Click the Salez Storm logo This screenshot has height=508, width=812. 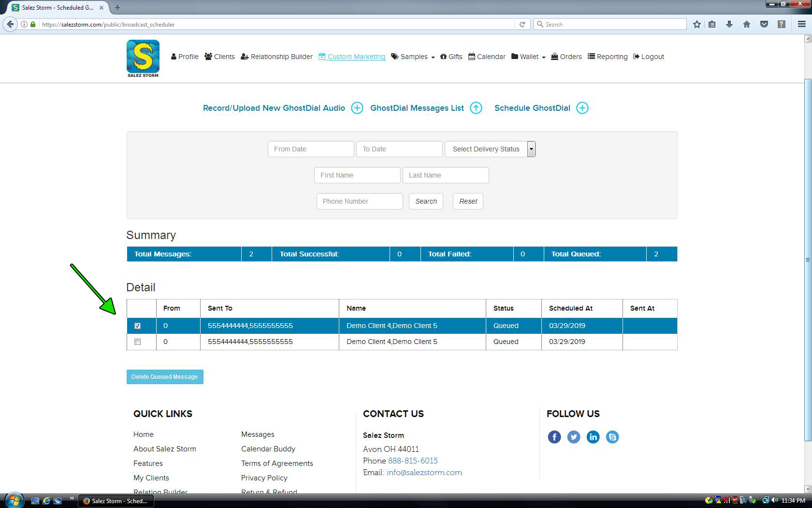point(143,59)
